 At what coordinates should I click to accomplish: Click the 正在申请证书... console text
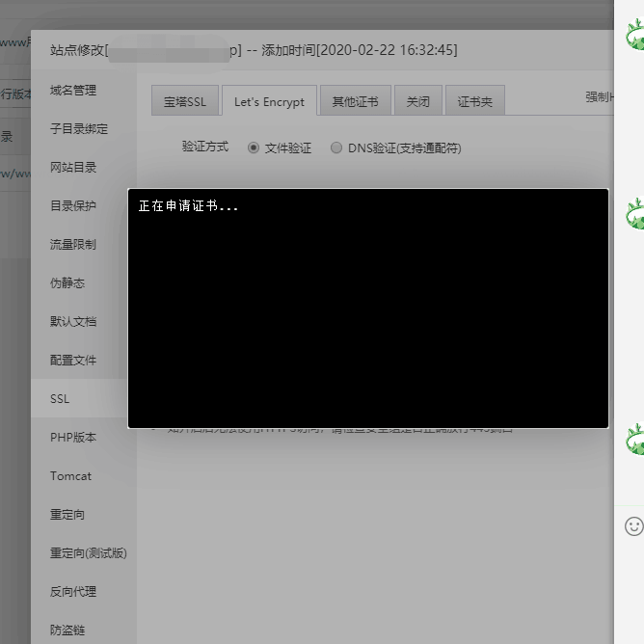189,205
